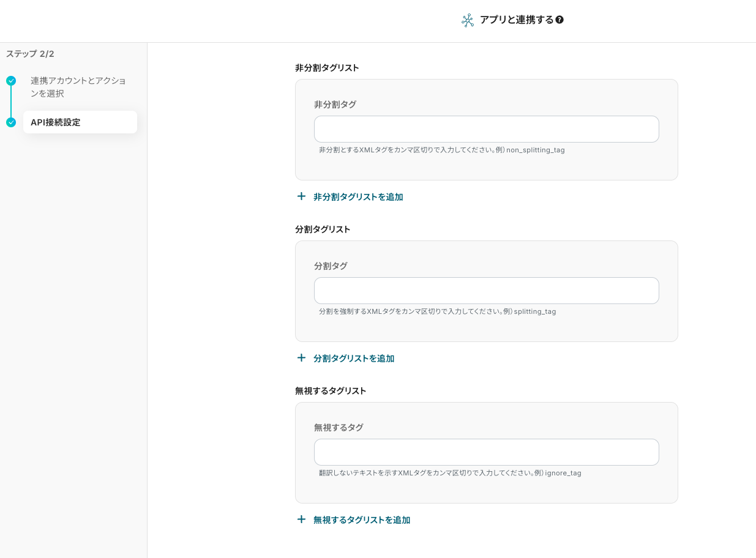Viewport: 756px width, 558px height.
Task: Click the checkmark for the account selection step
Action: click(x=11, y=81)
